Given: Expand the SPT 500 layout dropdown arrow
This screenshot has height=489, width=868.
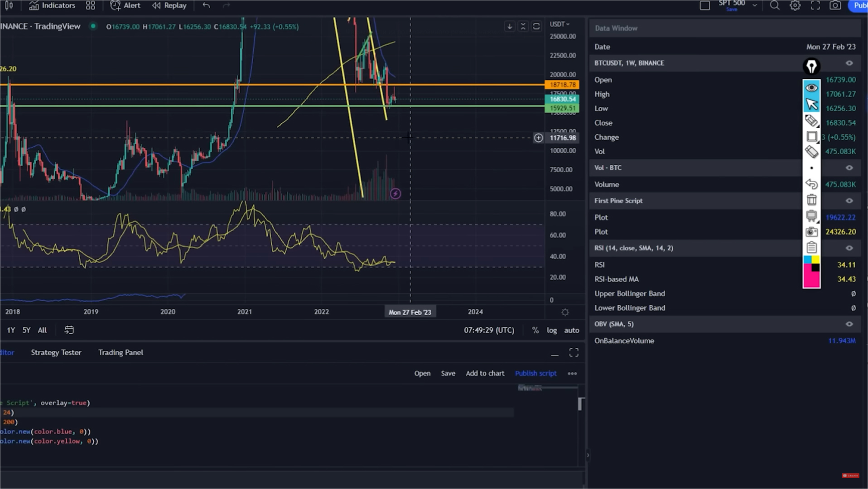Looking at the screenshot, I should point(755,5).
